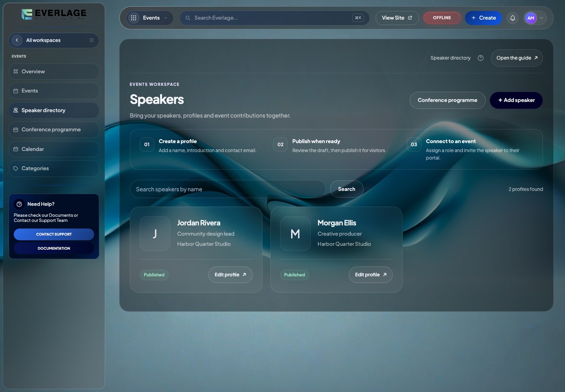Open the guide link
Screen dimensions: 565x392
click(x=517, y=58)
